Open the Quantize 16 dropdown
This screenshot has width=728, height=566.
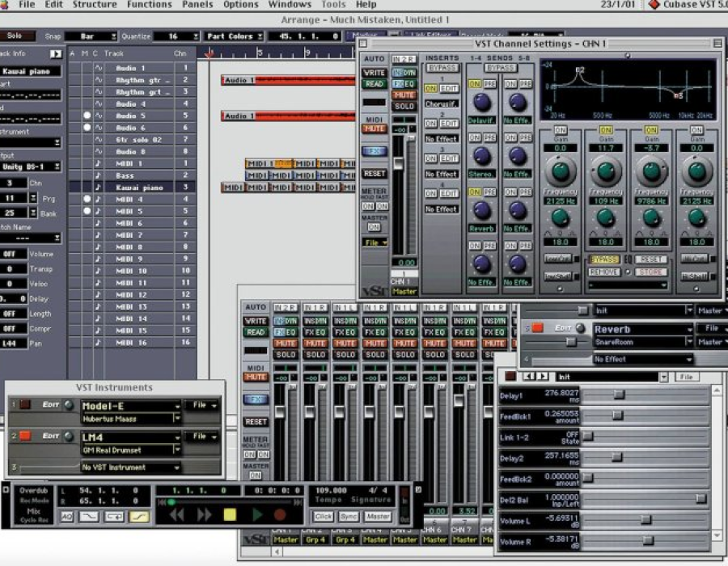point(176,36)
